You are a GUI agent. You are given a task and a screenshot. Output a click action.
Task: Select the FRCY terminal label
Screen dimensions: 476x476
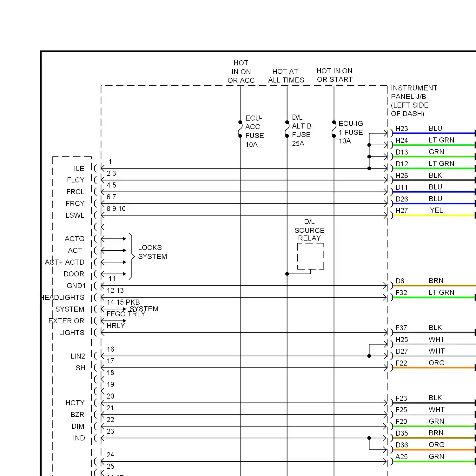pyautogui.click(x=75, y=203)
